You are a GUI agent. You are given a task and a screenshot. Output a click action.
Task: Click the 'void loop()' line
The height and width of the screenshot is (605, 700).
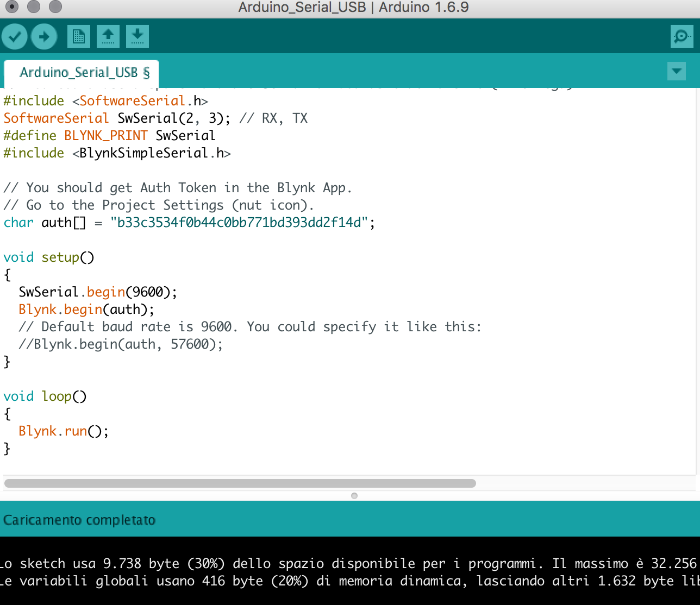coord(45,396)
